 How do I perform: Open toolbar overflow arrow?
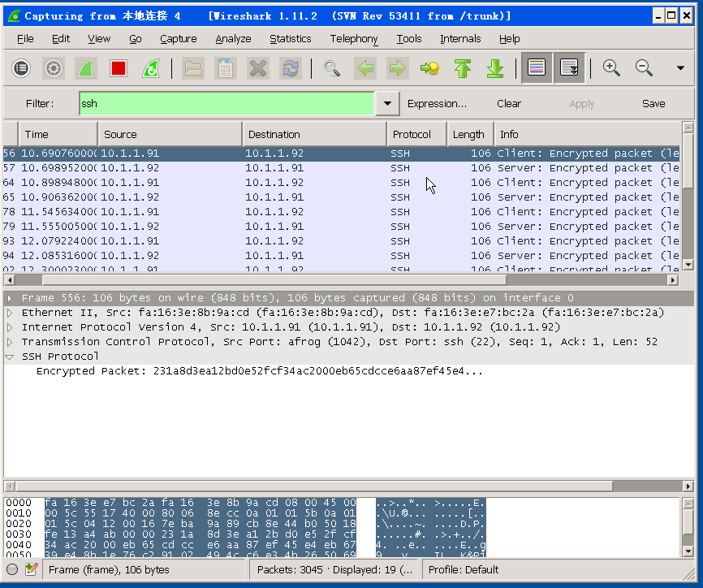point(680,68)
